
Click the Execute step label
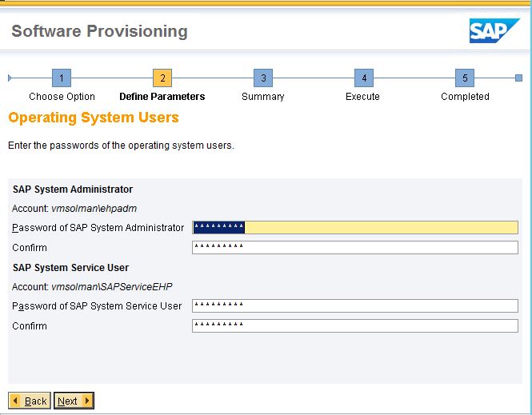pos(362,97)
